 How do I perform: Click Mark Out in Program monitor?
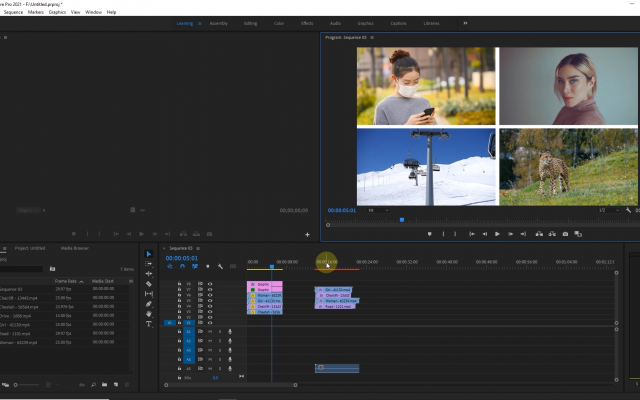coord(455,234)
